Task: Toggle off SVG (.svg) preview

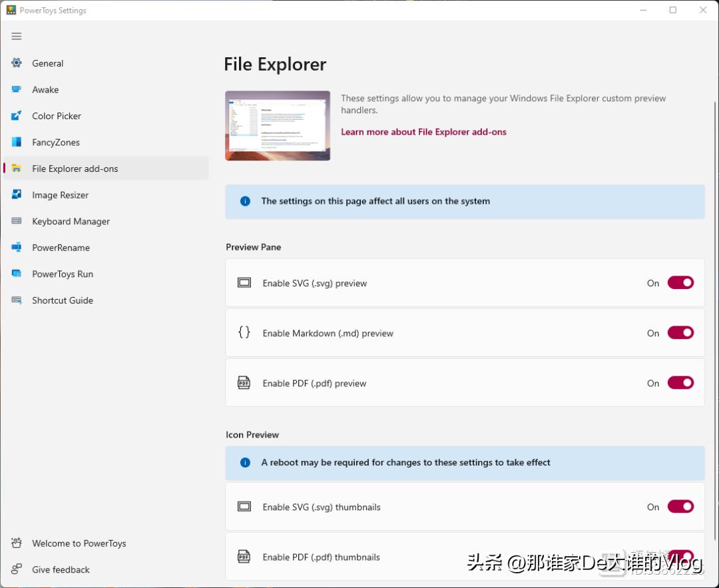Action: point(680,282)
